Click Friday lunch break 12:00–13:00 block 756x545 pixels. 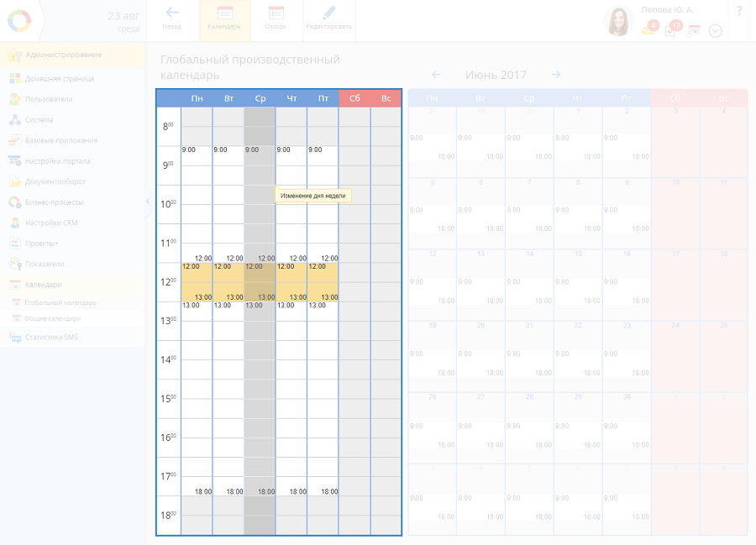click(323, 282)
